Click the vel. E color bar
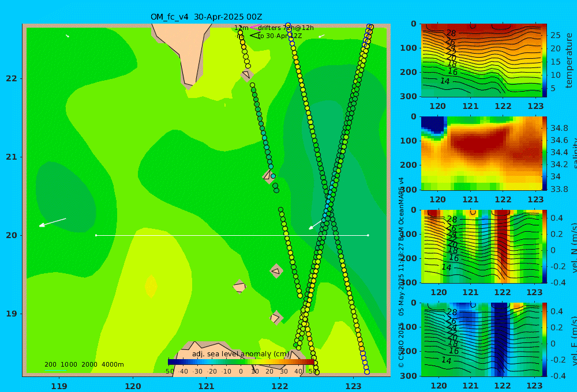577x392 pixels. 545,340
